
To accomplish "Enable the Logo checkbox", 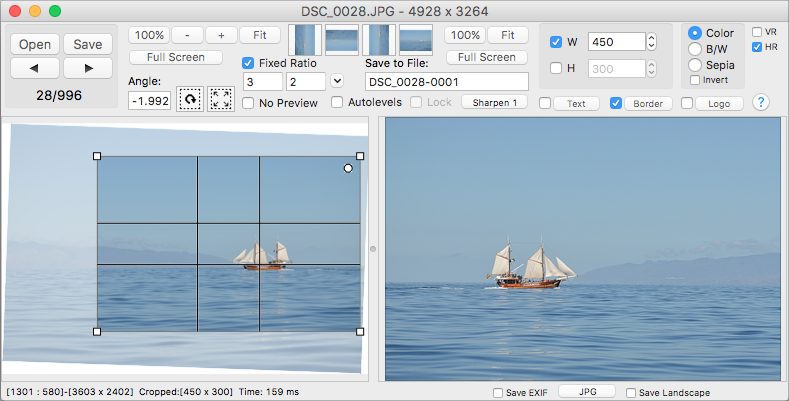I will tap(687, 103).
